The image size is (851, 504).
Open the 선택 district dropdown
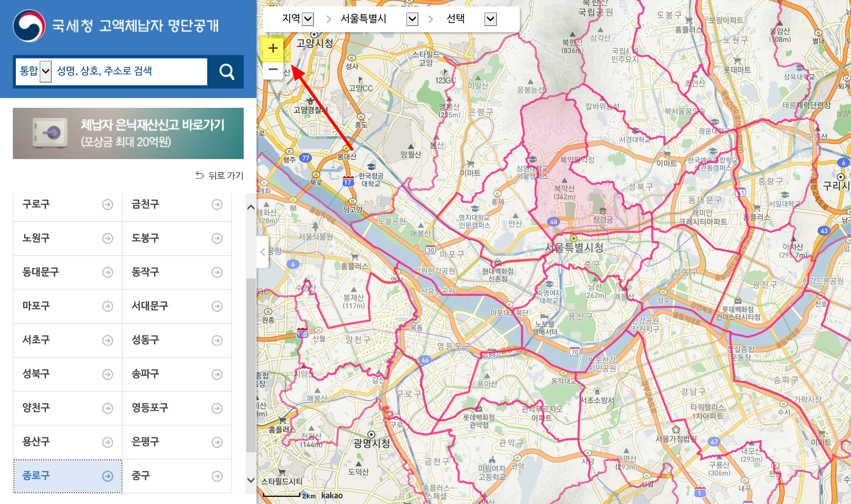click(x=490, y=19)
